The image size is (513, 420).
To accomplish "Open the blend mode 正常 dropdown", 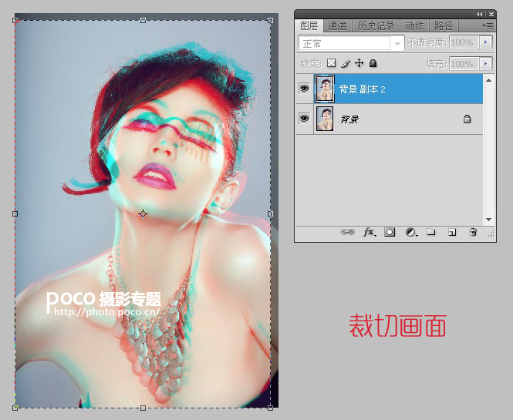I will tap(351, 43).
